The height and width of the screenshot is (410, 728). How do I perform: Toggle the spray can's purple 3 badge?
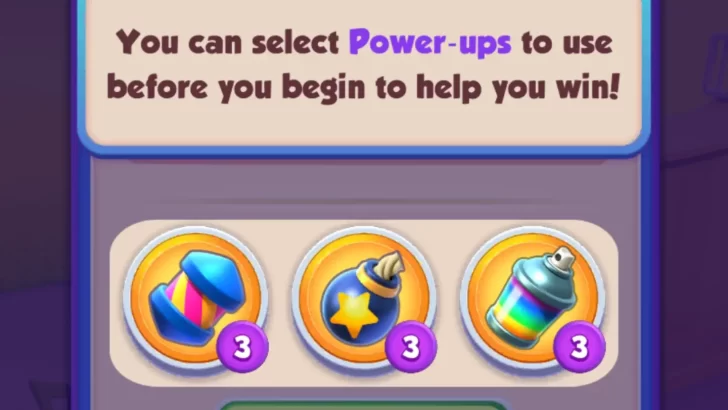click(x=579, y=347)
